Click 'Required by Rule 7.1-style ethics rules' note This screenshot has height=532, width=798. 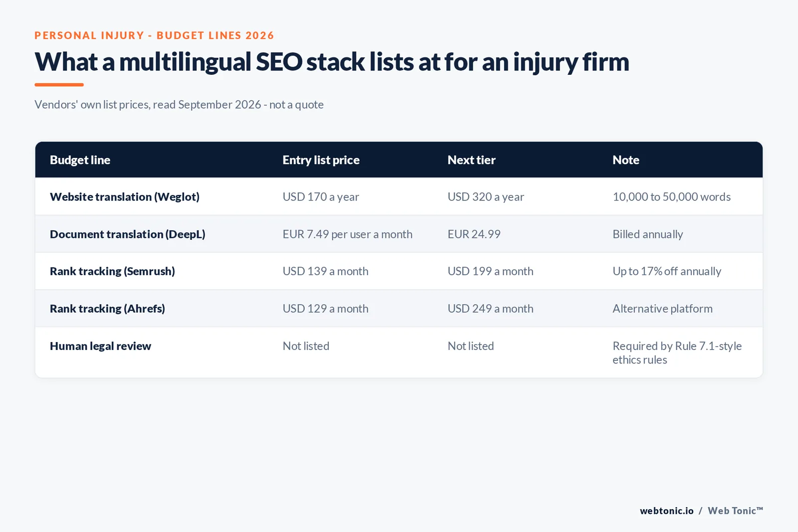677,353
